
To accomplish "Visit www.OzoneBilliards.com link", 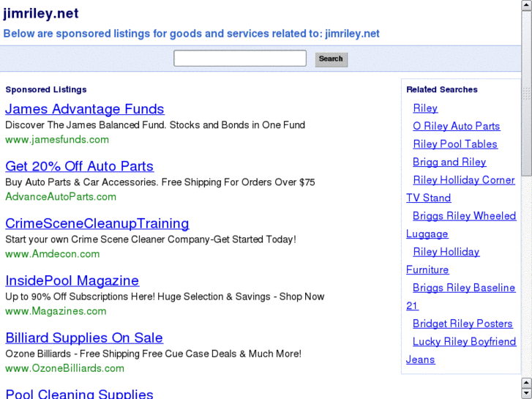I will [x=65, y=368].
